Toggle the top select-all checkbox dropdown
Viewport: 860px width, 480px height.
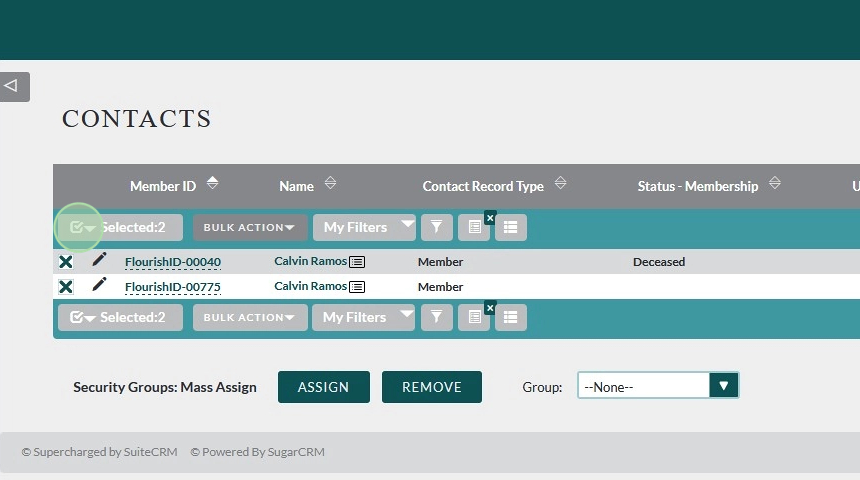[82, 228]
